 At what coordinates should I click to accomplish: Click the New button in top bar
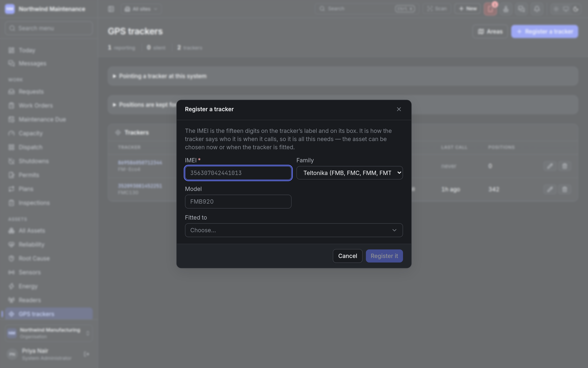pos(468,9)
